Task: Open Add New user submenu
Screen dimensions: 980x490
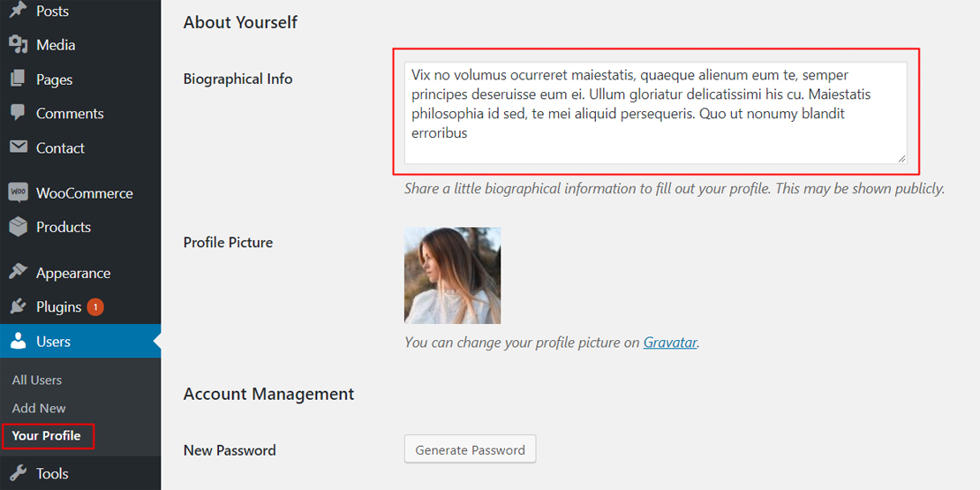Action: pos(39,408)
